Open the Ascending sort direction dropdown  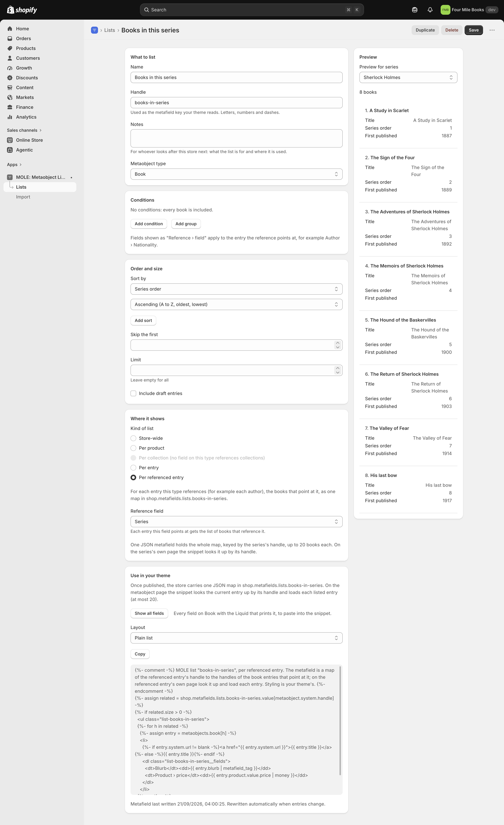[x=236, y=304]
